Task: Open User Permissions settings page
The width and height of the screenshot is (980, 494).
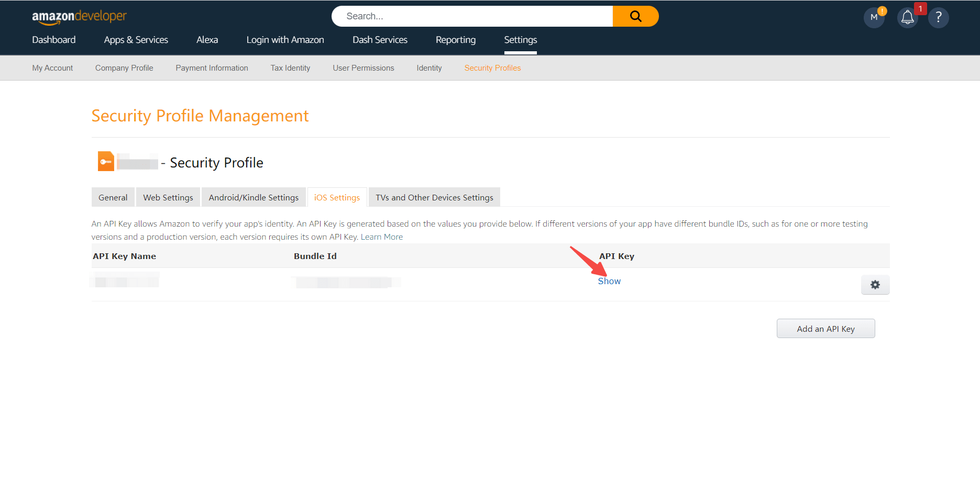Action: tap(363, 68)
